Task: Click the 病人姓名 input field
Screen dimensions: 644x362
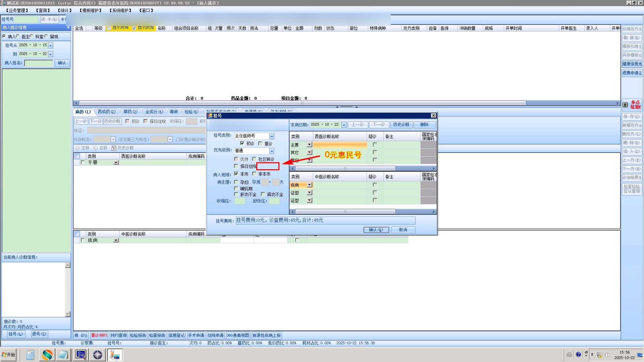Action: tap(39, 63)
